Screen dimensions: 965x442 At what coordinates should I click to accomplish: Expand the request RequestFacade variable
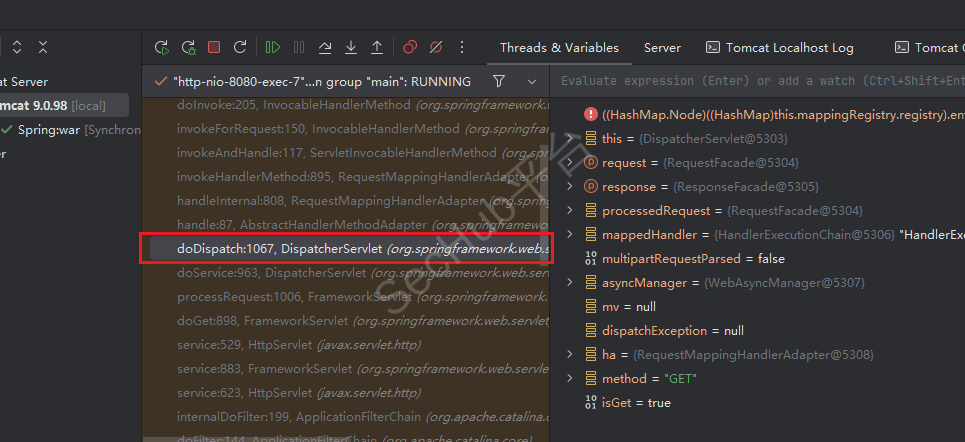(x=569, y=163)
